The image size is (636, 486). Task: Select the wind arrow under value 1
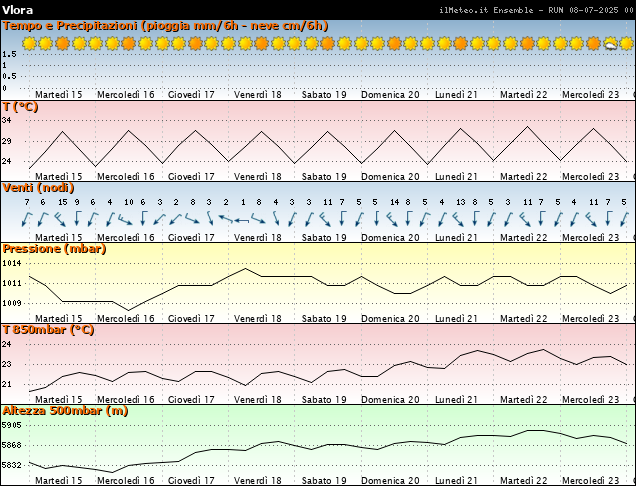pos(242,221)
